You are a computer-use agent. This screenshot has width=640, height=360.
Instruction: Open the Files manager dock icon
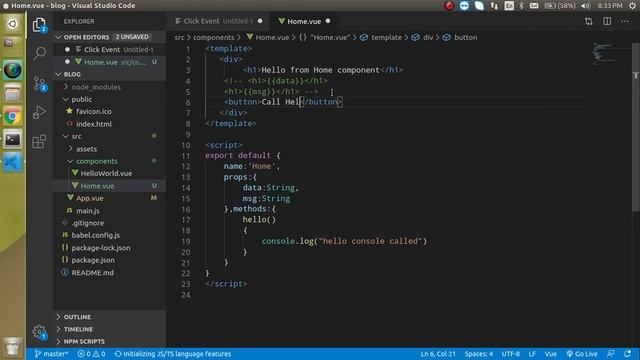click(x=13, y=93)
